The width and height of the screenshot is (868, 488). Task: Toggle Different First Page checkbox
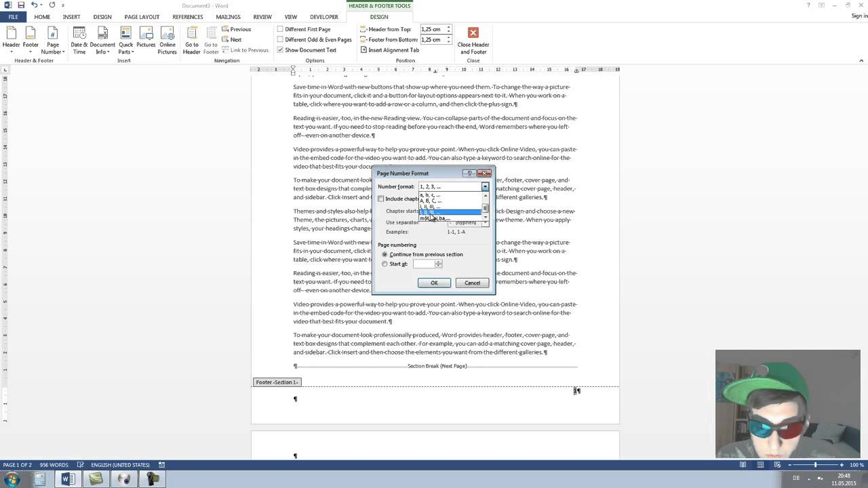click(x=280, y=29)
